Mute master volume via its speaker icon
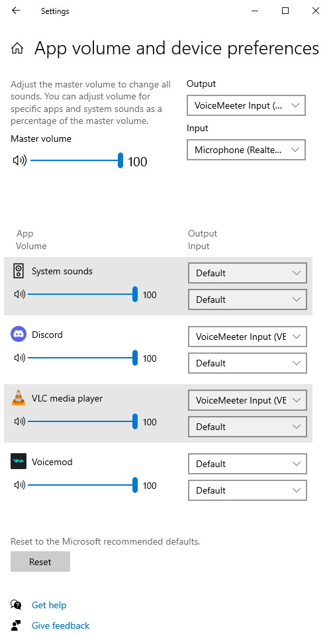The width and height of the screenshot is (331, 644). (x=19, y=160)
